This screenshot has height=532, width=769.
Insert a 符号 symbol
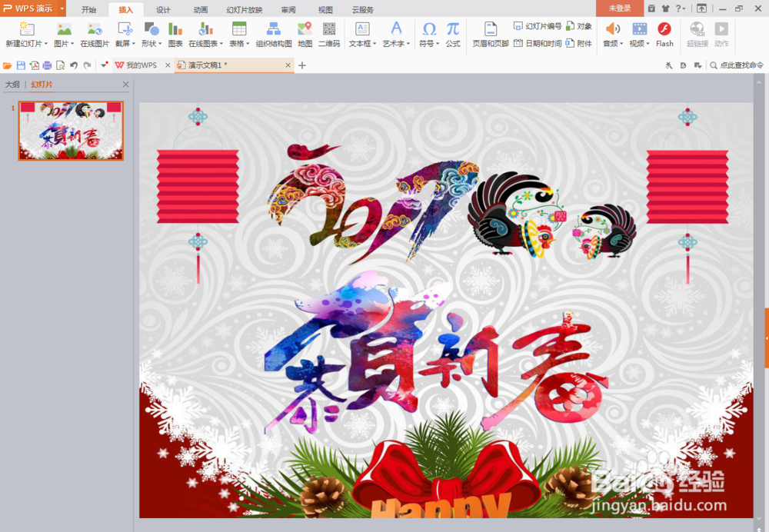coord(429,29)
